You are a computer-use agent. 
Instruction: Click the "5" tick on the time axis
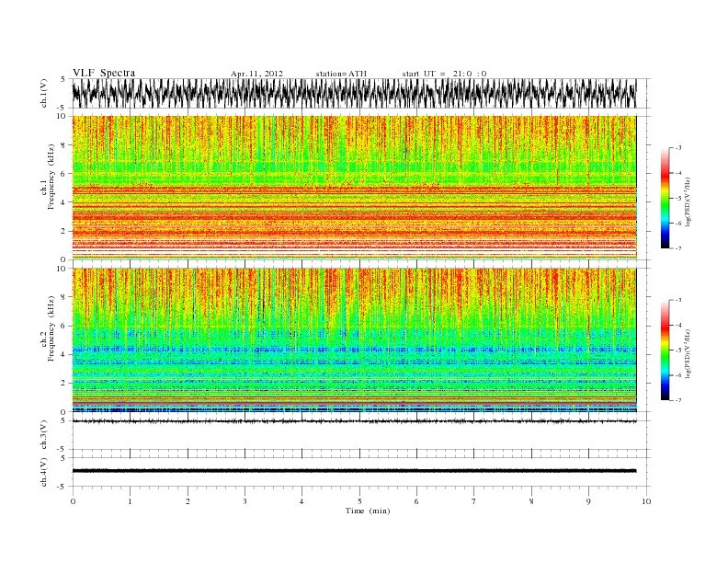359,501
